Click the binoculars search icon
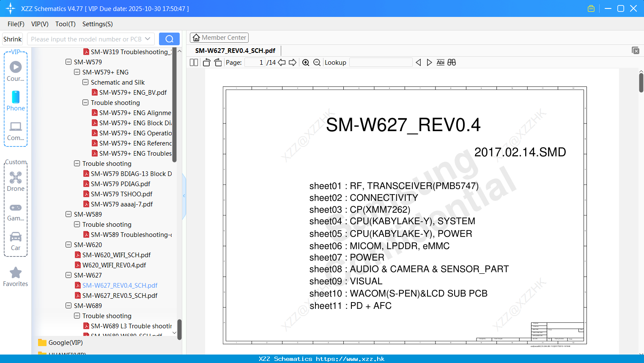Screen dimensions: 644x363 click(452, 62)
